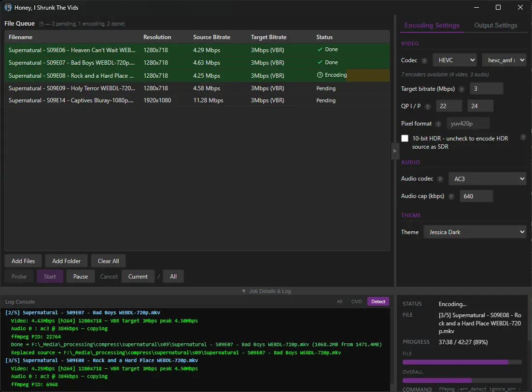Open the Audio codec AC3 dropdown
Image resolution: width=532 pixels, height=392 pixels.
pyautogui.click(x=487, y=179)
